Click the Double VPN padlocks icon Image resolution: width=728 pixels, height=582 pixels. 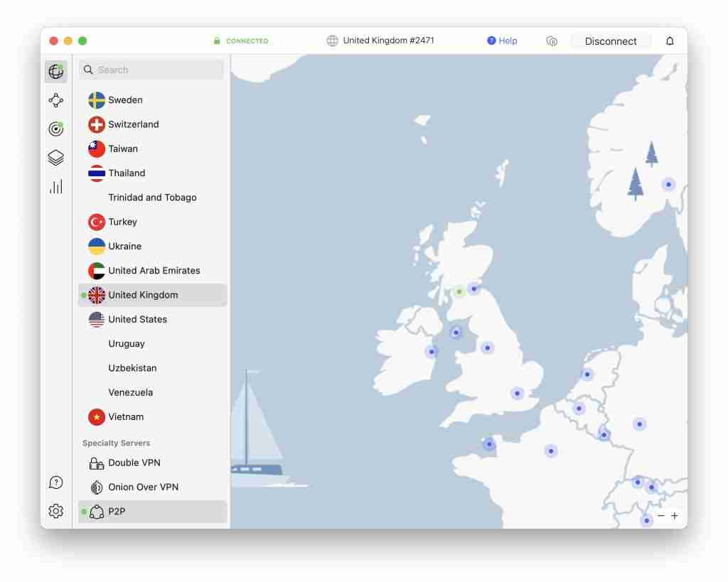click(x=97, y=463)
